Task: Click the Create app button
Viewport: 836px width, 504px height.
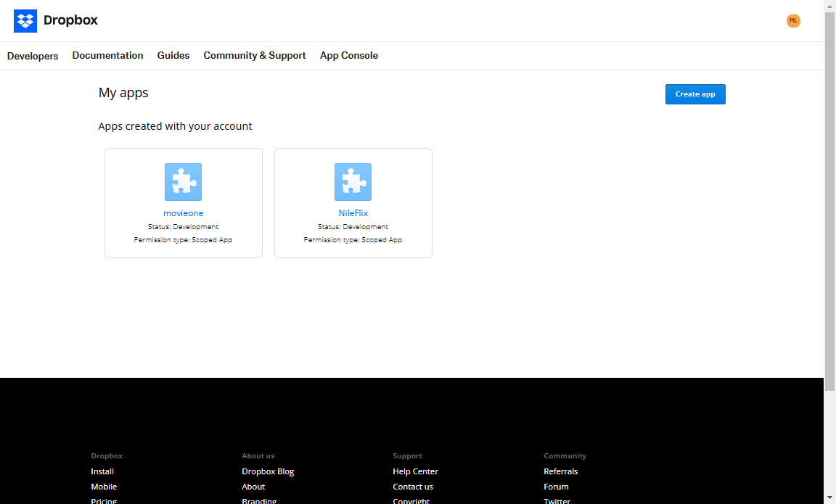Action: point(695,94)
